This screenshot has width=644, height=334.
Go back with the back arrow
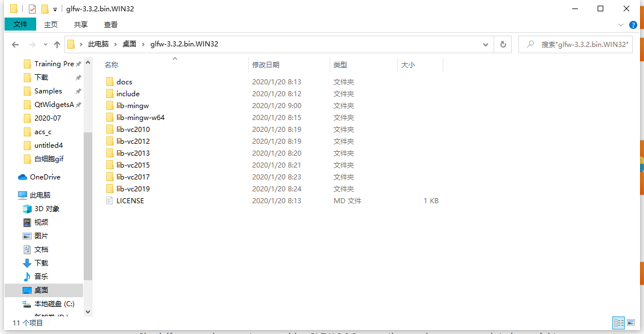click(16, 44)
